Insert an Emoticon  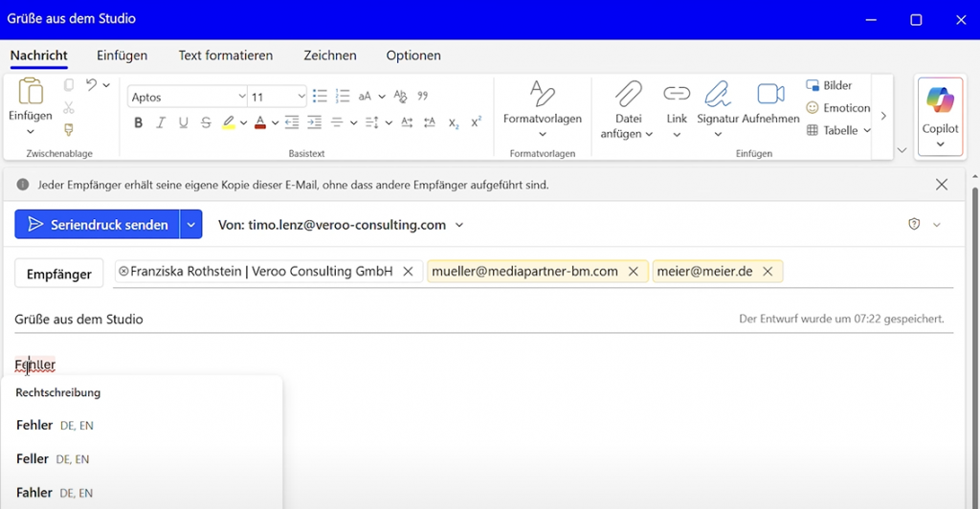click(837, 108)
